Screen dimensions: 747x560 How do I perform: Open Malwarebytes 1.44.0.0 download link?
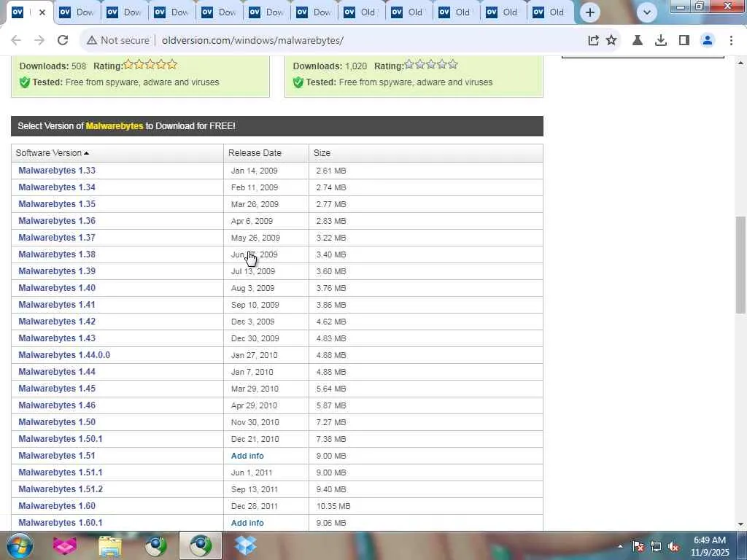tap(64, 355)
